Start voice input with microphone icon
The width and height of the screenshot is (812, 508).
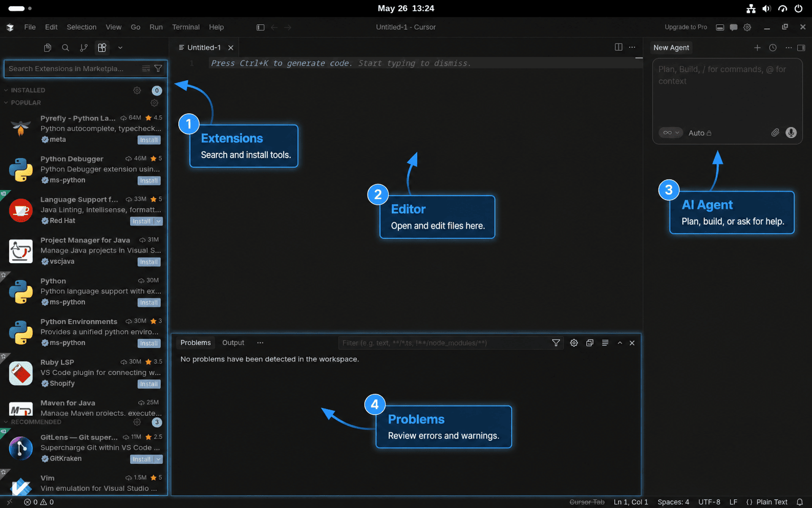791,133
